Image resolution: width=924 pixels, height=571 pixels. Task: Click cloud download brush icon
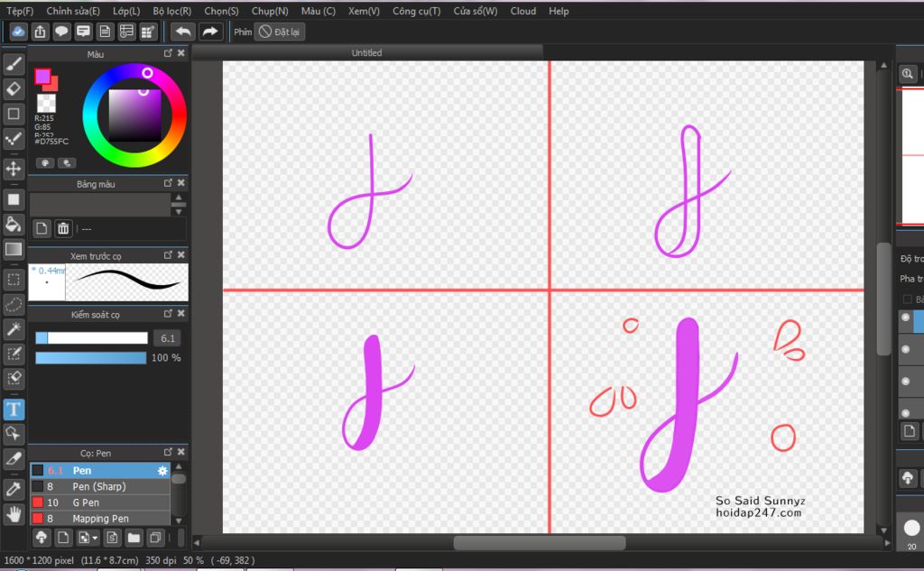42,538
